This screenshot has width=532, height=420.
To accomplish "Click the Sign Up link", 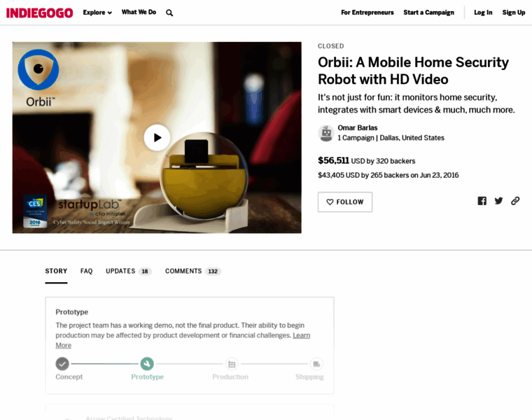I will pos(513,13).
